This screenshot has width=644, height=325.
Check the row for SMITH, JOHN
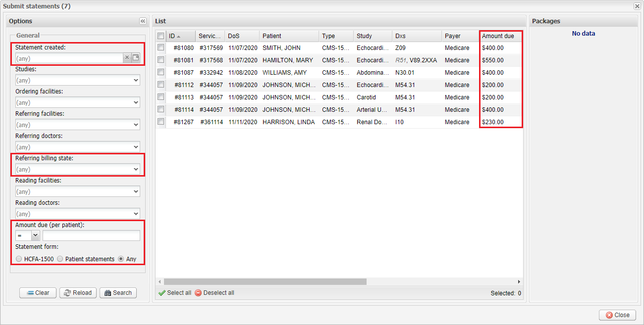161,47
